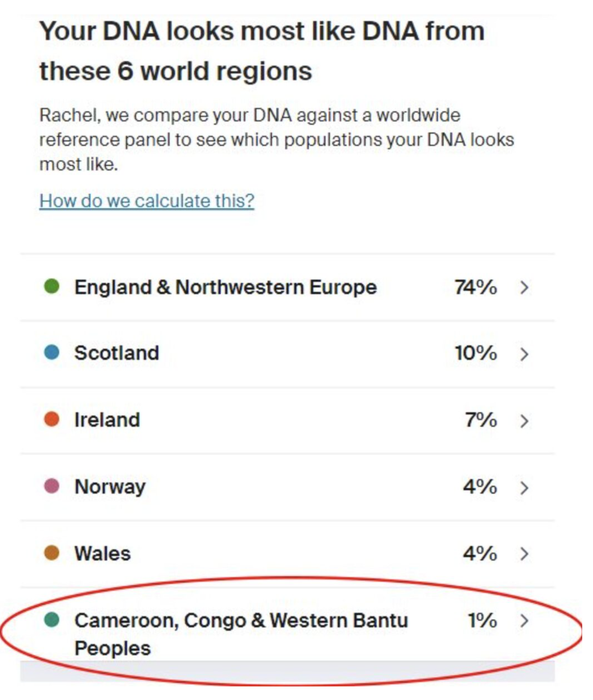Click the pink dot beside Norway
Screen dimensions: 593x700
coord(51,486)
